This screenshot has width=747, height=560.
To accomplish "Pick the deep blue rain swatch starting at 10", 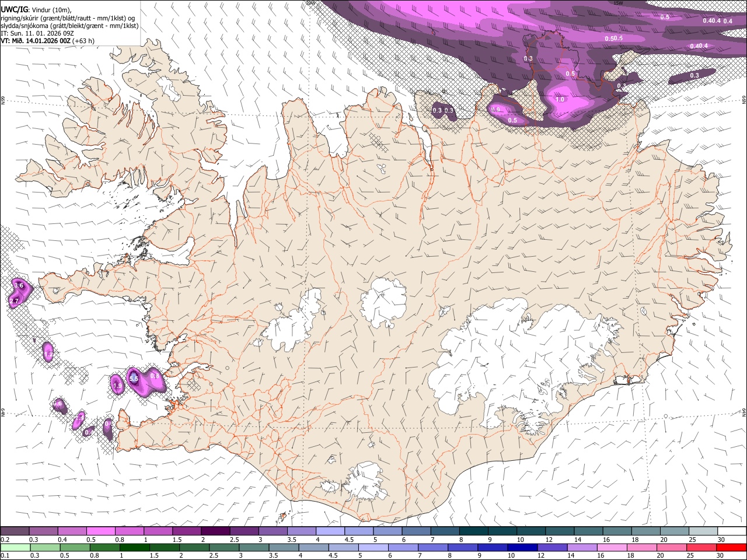I will (x=522, y=547).
